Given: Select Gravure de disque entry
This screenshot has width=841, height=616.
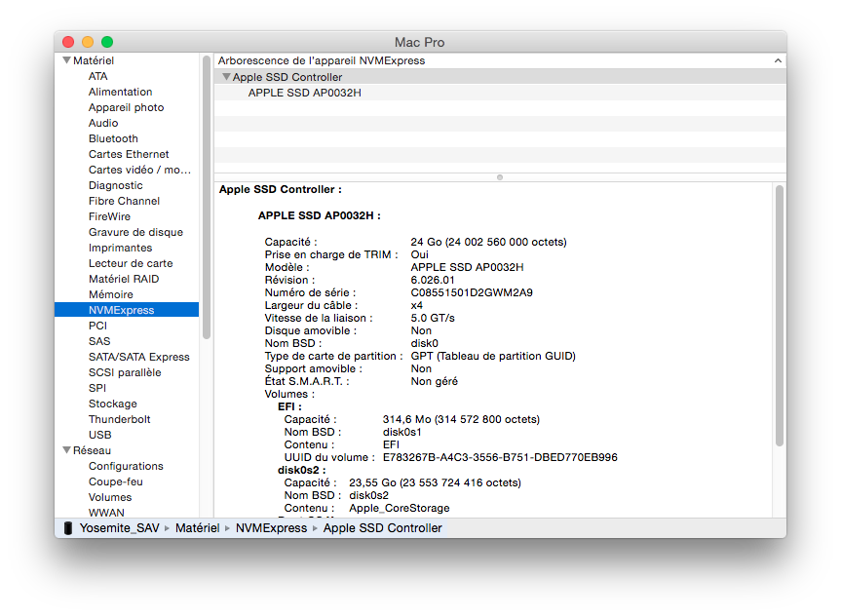Looking at the screenshot, I should coord(135,232).
